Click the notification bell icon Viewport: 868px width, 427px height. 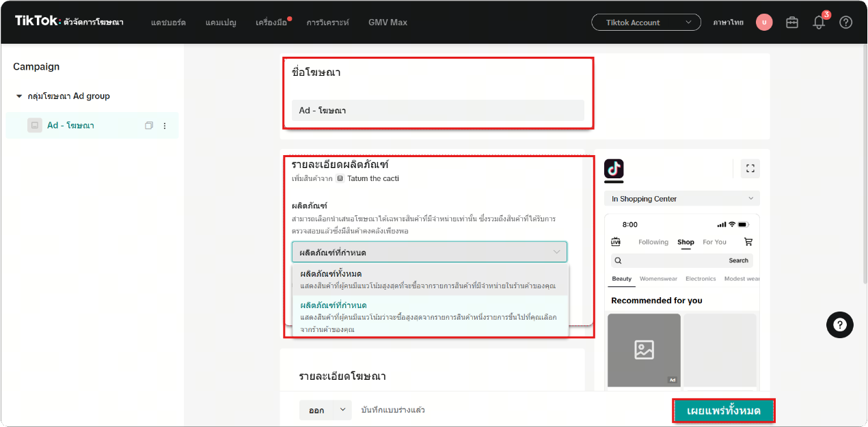coord(819,23)
